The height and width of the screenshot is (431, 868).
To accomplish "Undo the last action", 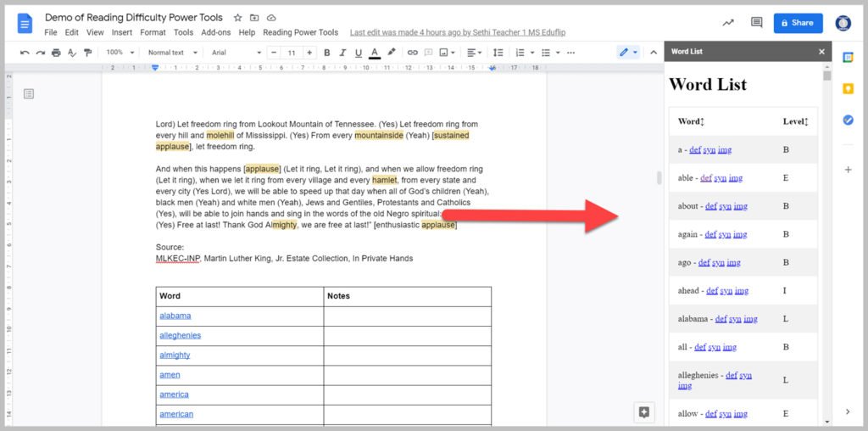I will [x=25, y=53].
